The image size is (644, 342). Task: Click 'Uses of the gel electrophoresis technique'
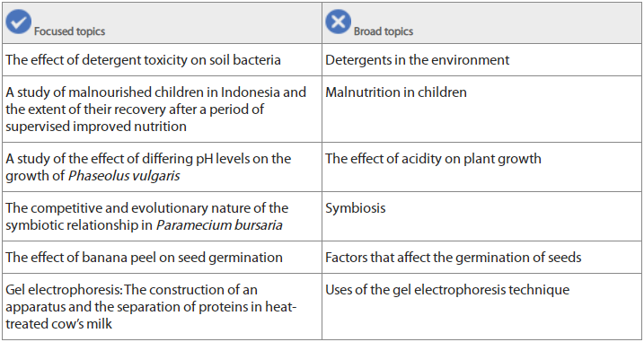coord(447,290)
